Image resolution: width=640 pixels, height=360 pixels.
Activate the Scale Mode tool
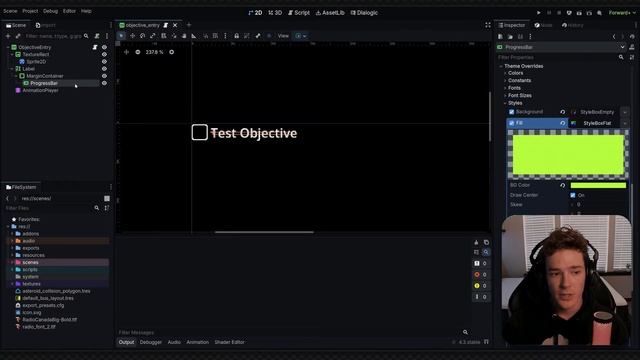153,36
